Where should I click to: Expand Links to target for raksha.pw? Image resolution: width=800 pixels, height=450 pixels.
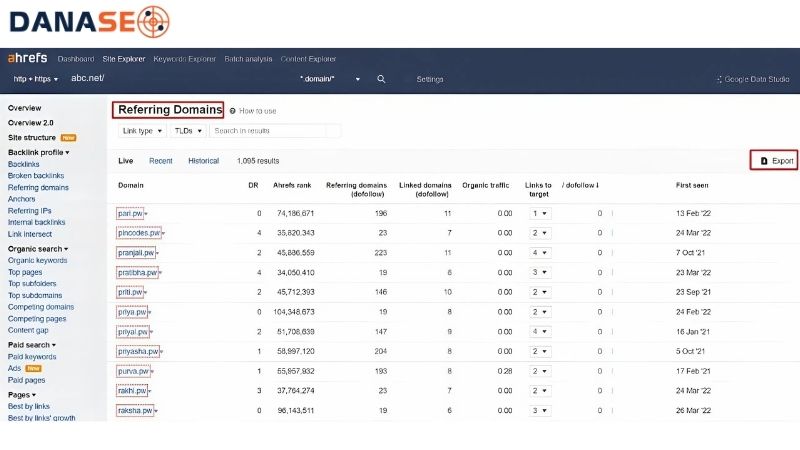540,411
